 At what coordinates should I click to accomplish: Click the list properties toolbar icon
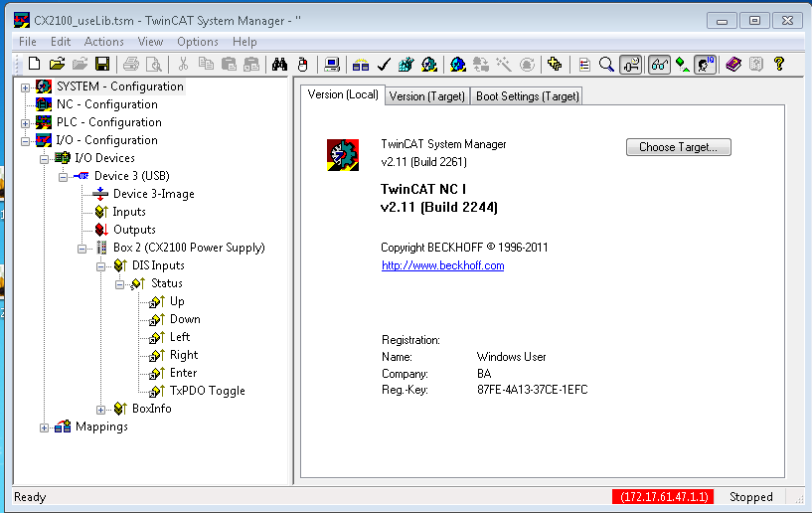pos(584,65)
